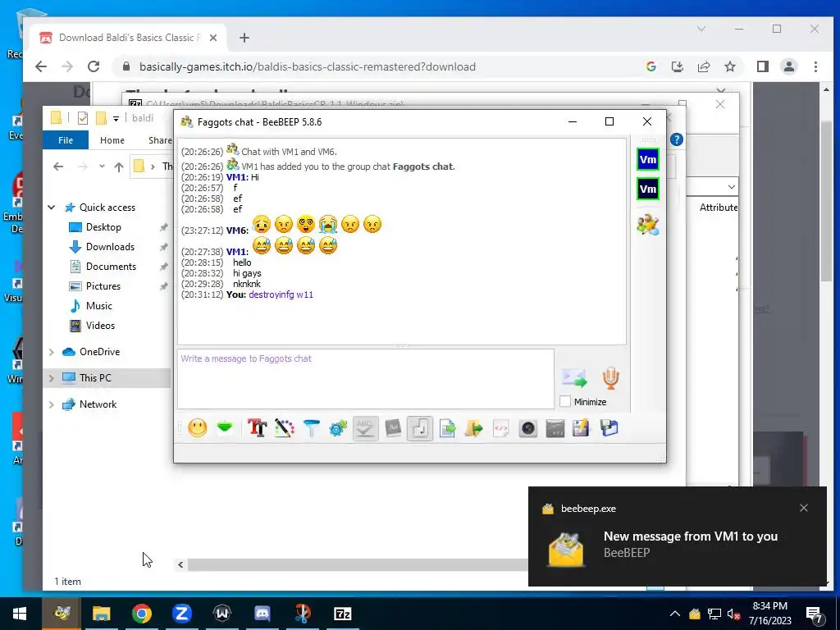Toggle word completer dictionary button

click(x=393, y=428)
